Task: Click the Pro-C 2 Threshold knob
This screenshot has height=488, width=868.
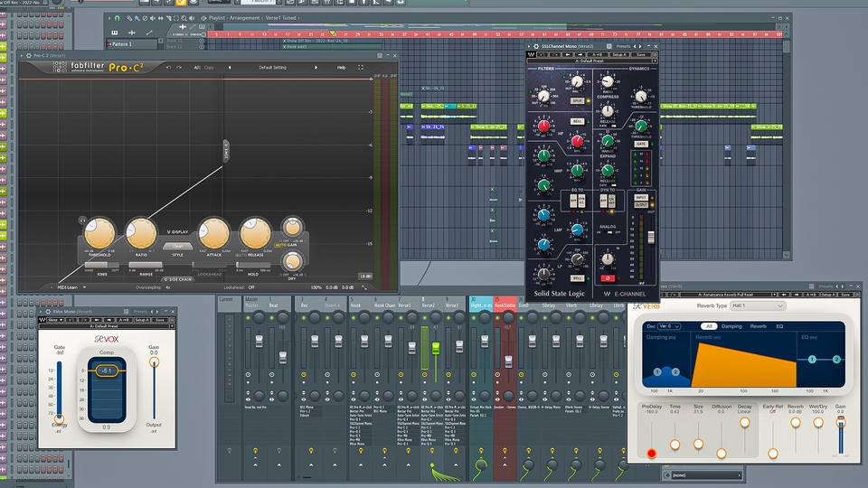Action: tap(99, 233)
